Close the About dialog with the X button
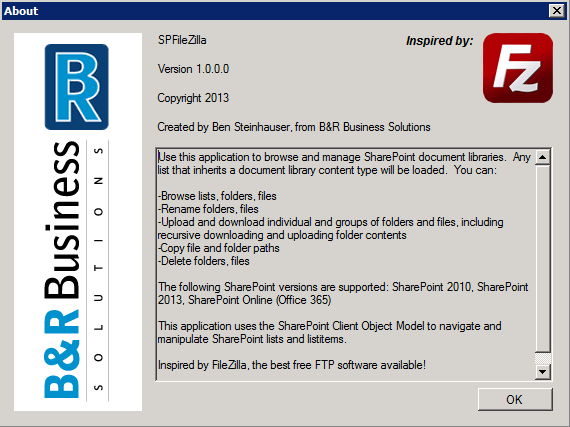570x427 pixels. [x=557, y=11]
